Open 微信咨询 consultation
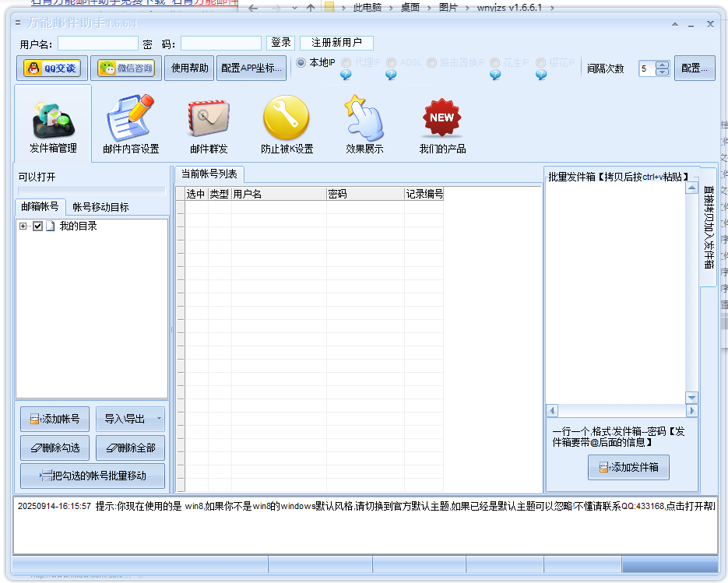The image size is (728, 583). tap(125, 68)
